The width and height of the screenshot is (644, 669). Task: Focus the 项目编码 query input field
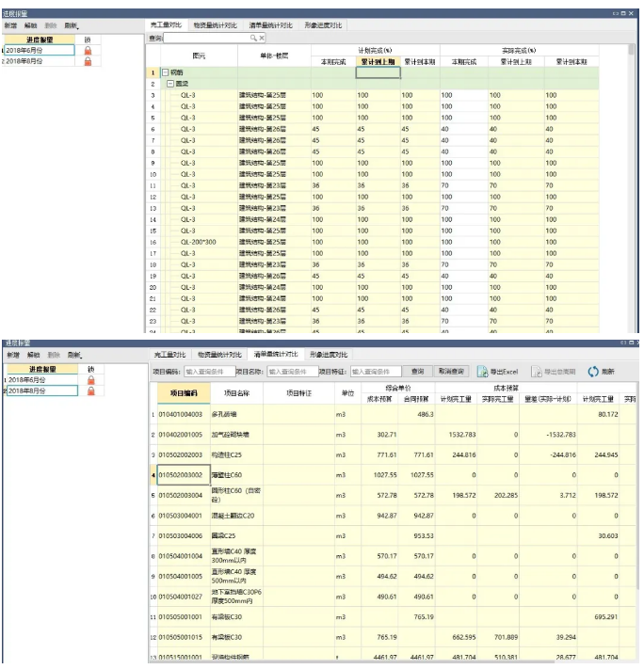(210, 372)
